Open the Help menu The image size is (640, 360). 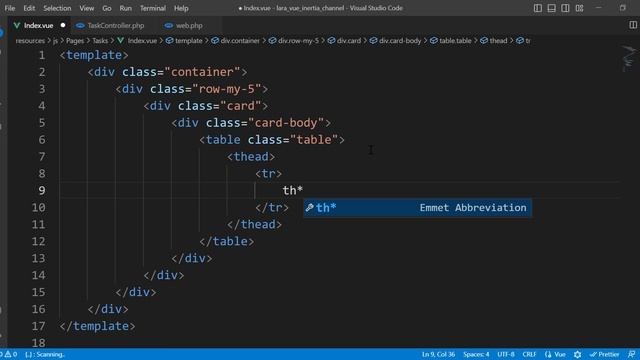coord(181,8)
